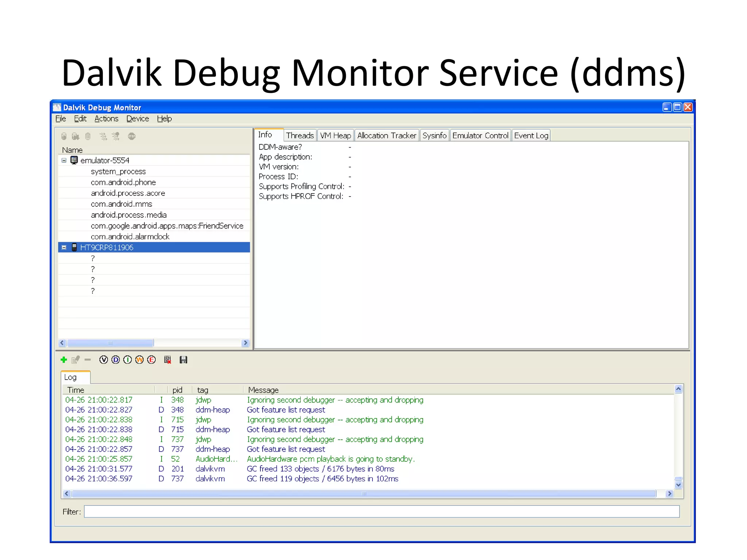Select com.google.android.apps.maps:FriendService process
Viewport: 747px width, 560px height.
click(154, 226)
